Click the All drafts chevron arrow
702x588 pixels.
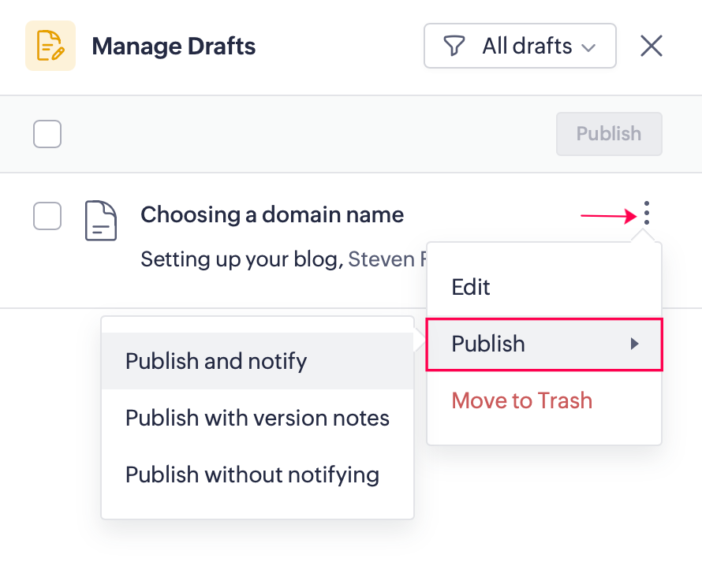pyautogui.click(x=588, y=47)
